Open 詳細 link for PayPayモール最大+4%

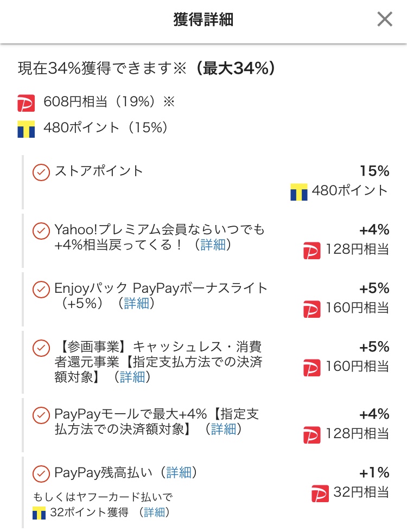[224, 429]
